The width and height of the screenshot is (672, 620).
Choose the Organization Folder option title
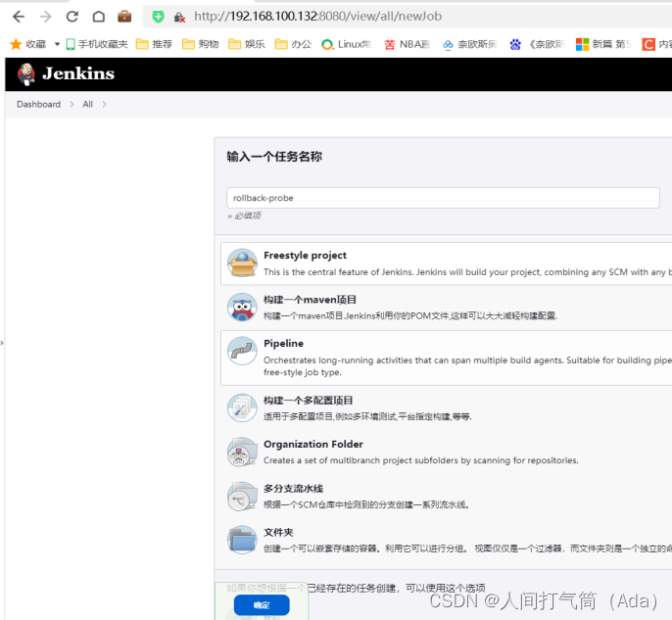pos(313,444)
